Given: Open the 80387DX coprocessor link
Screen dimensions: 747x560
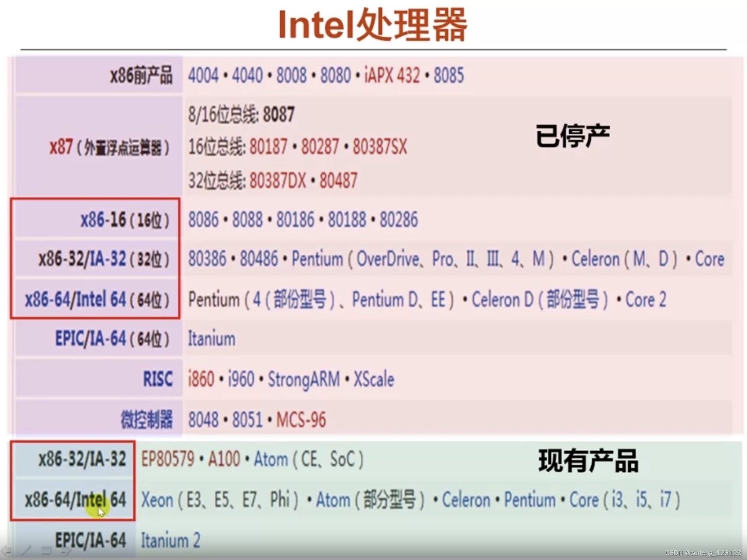Looking at the screenshot, I should tap(278, 180).
